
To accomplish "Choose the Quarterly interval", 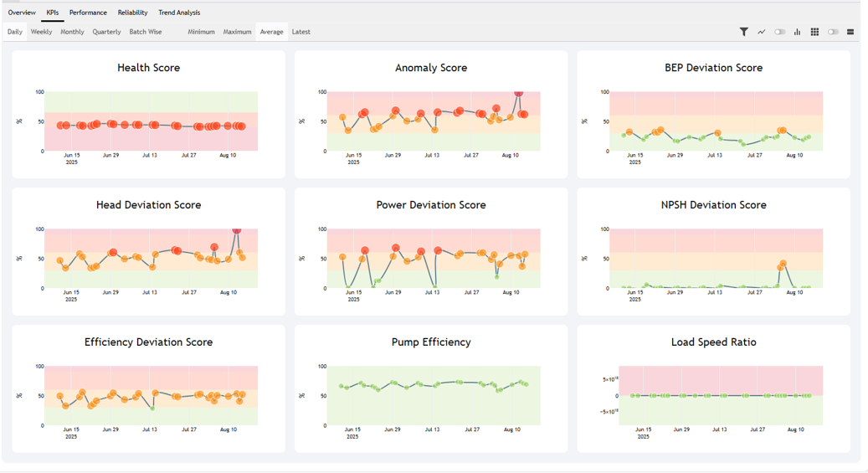I will point(106,32).
